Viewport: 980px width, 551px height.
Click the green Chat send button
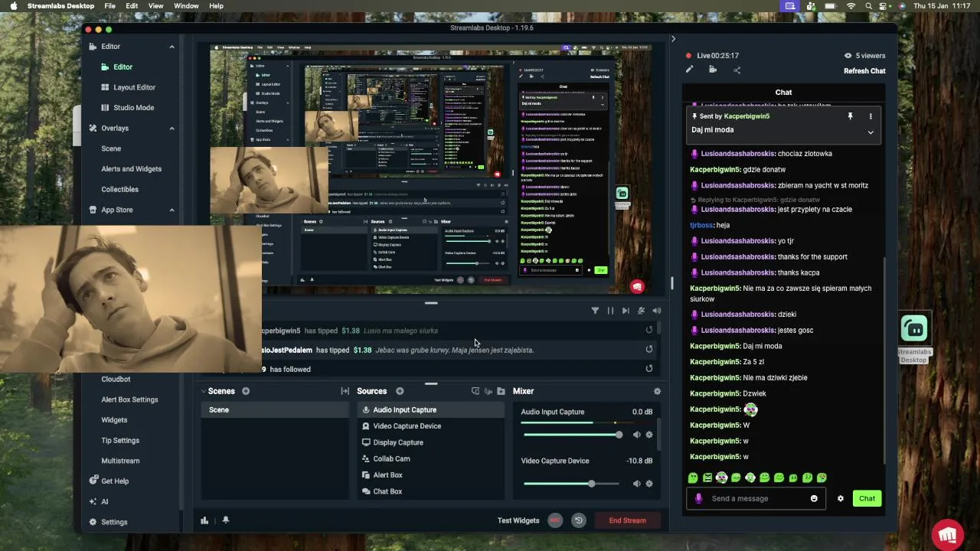click(867, 499)
